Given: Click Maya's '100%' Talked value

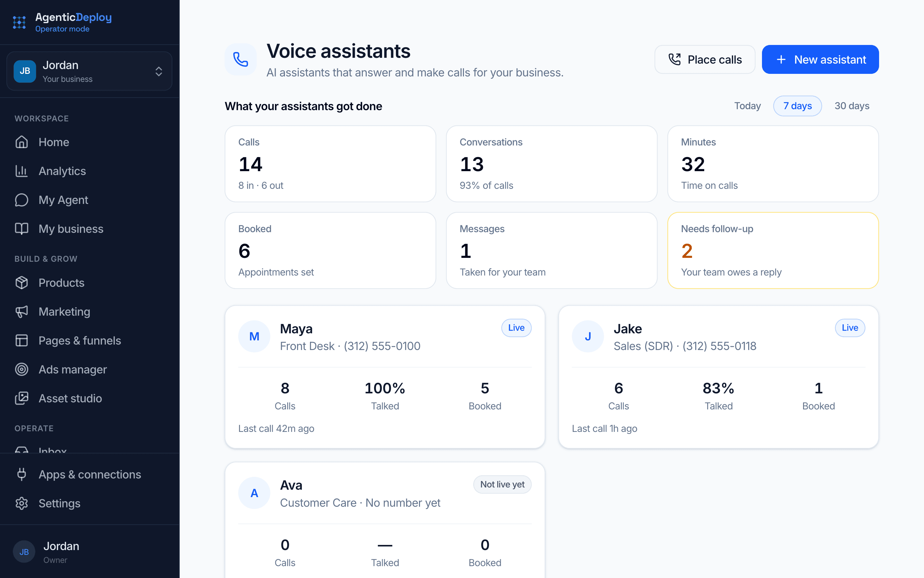Looking at the screenshot, I should point(385,389).
